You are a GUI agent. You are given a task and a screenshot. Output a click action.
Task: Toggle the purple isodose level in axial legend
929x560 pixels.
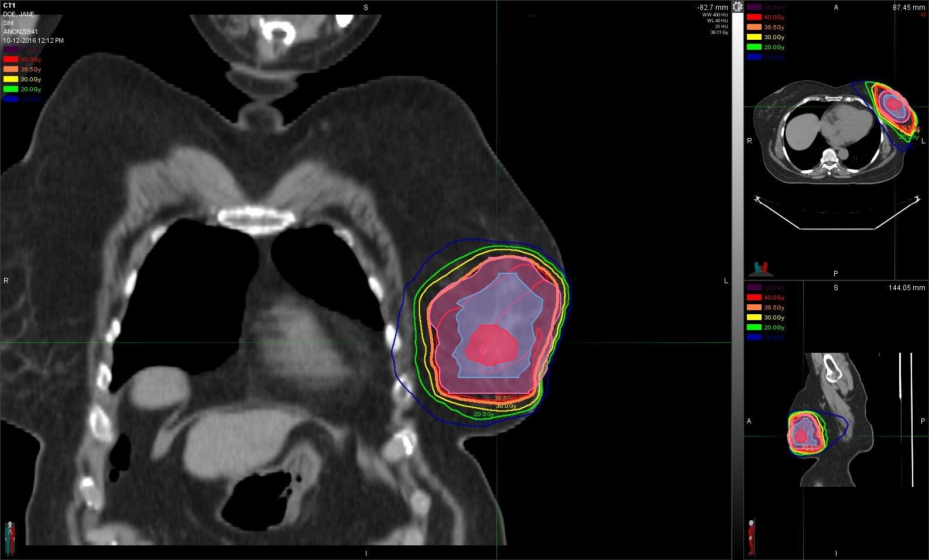(x=754, y=8)
